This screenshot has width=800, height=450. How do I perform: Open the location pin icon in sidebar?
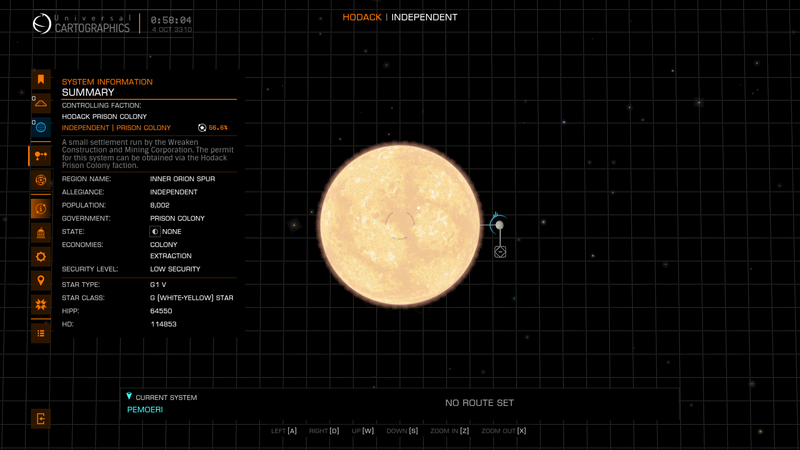(41, 281)
